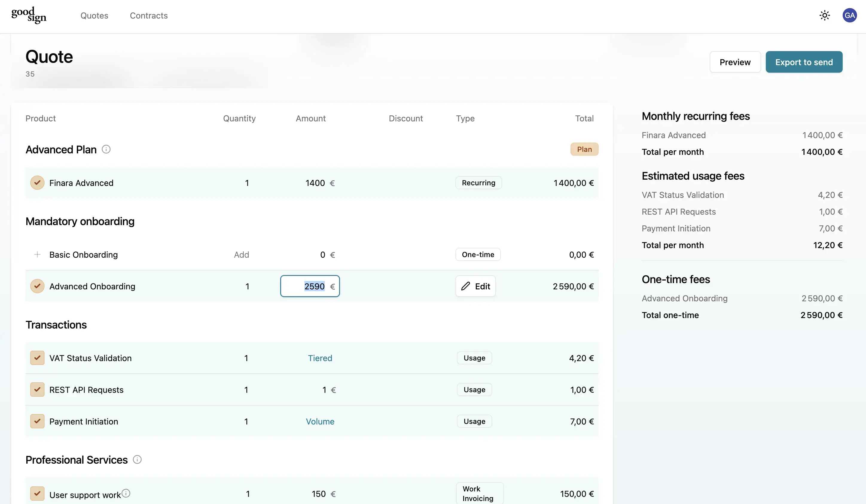Click the Advanced Onboarding summary line
Viewport: 866px width, 504px height.
[x=742, y=299]
